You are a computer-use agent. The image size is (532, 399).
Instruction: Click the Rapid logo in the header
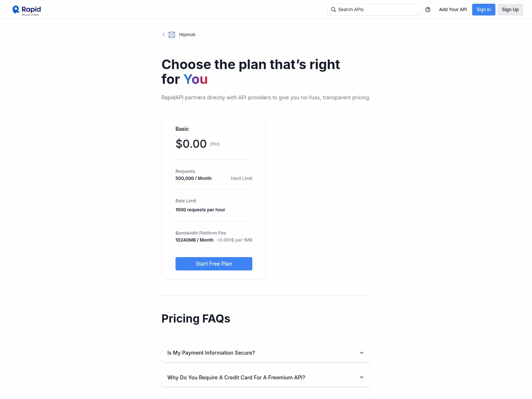point(27,10)
